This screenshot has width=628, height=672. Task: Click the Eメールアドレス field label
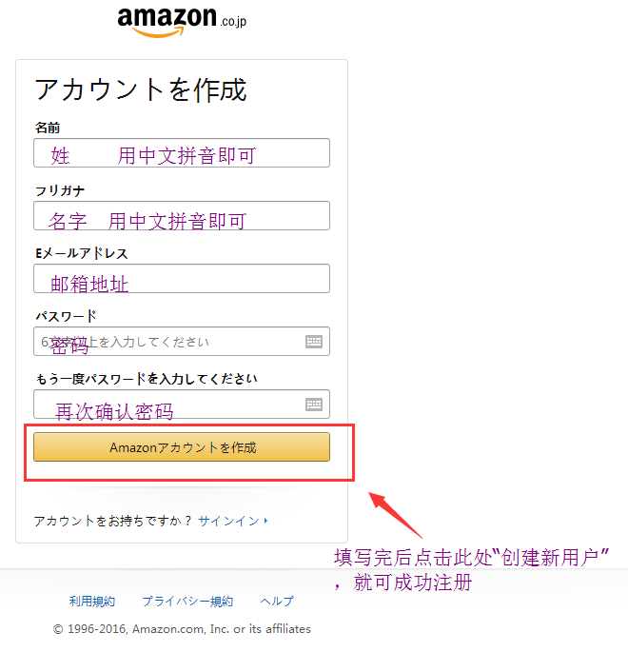point(82,253)
